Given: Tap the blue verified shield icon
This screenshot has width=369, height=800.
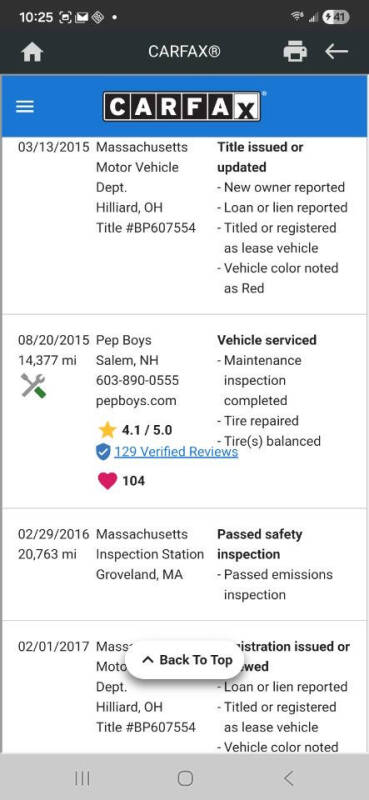Looking at the screenshot, I should 103,452.
